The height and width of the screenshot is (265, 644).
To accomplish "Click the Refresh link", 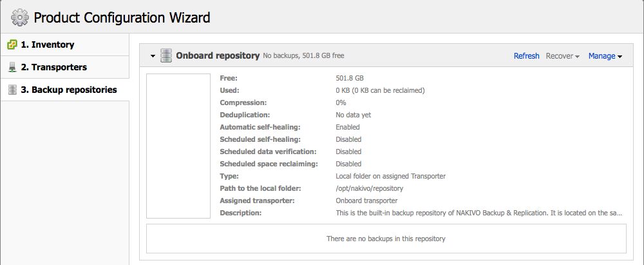I will (526, 56).
